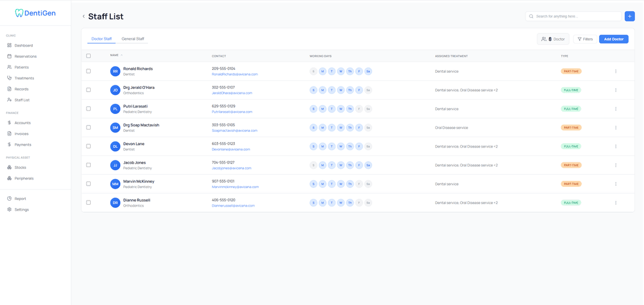Open Settings from the sidebar
Image resolution: width=644 pixels, height=305 pixels.
pos(18,210)
